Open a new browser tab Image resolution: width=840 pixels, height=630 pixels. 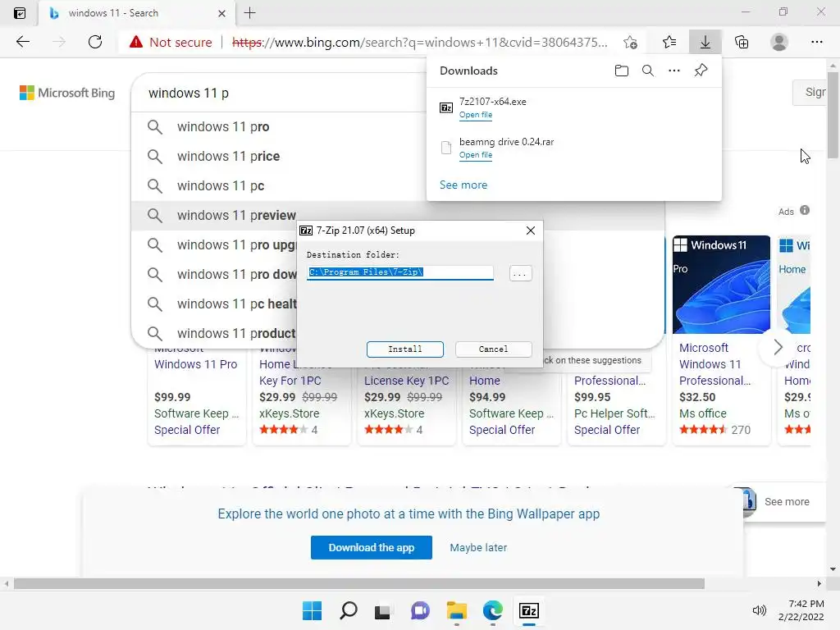(249, 13)
